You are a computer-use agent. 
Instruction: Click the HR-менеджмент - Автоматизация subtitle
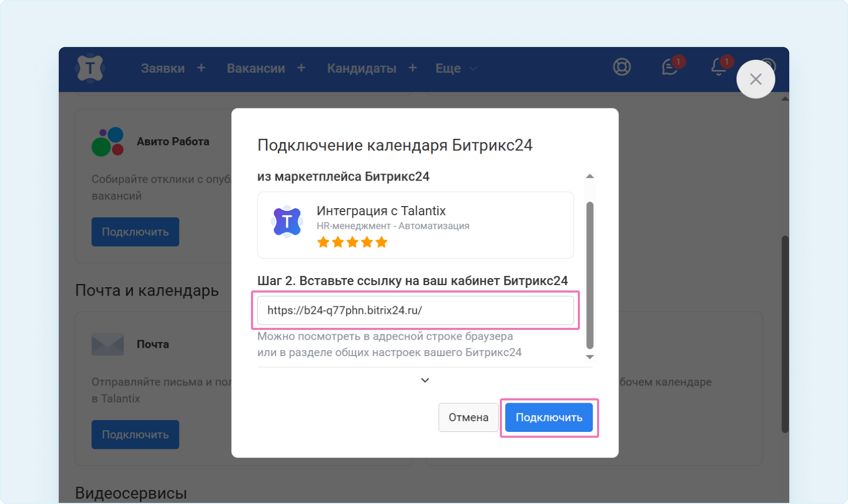(393, 226)
